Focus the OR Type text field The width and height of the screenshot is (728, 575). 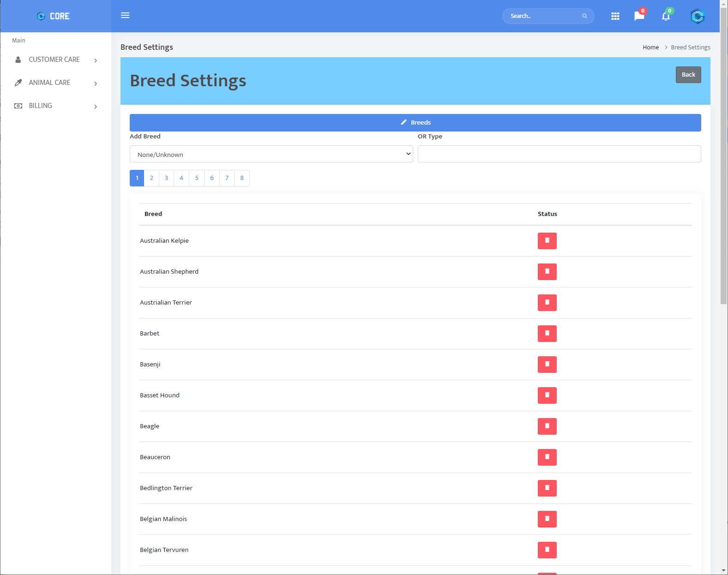(x=560, y=154)
